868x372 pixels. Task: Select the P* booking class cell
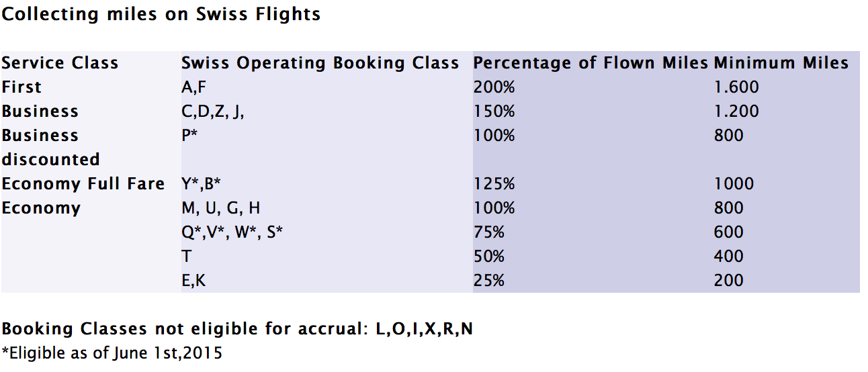point(189,136)
